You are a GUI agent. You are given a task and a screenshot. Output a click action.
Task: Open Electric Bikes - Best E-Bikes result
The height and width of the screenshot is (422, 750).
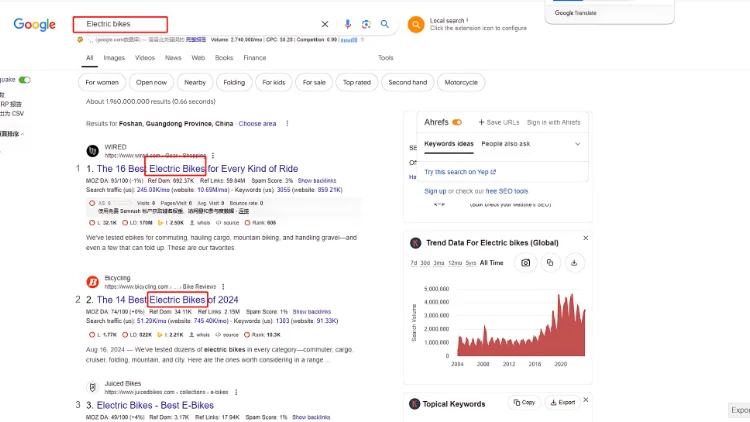point(155,405)
